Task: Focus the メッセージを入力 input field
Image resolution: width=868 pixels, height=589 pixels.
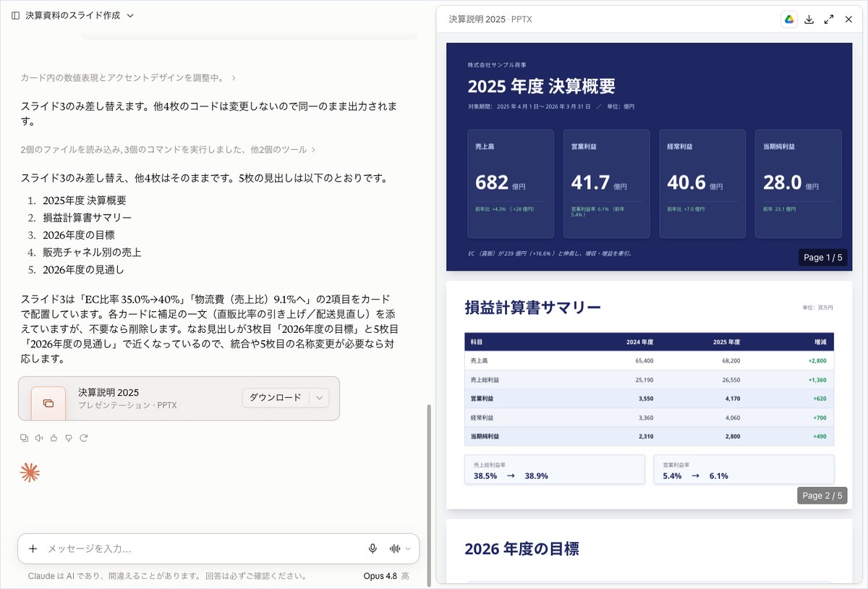Action: (203, 548)
